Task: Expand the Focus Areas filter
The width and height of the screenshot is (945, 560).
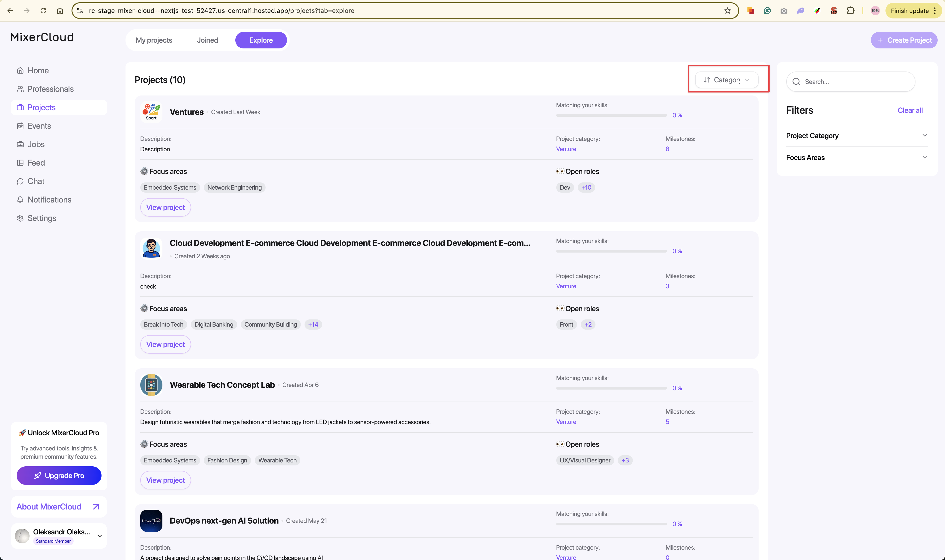Action: click(x=924, y=157)
